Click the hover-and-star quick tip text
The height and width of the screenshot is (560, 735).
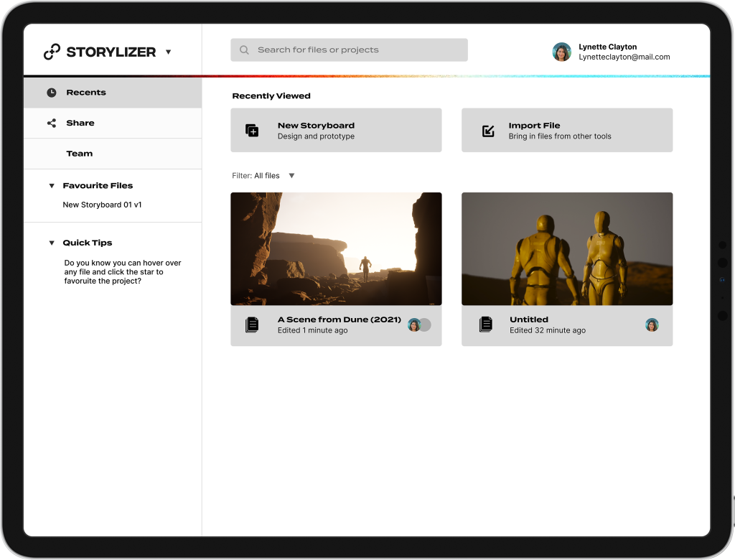tap(122, 272)
